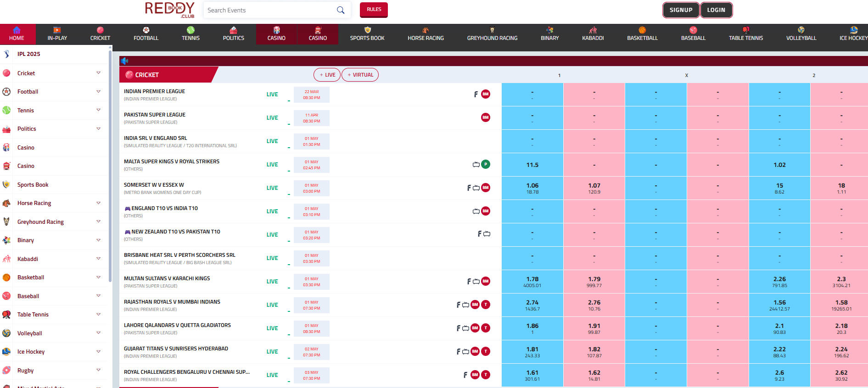Image resolution: width=868 pixels, height=388 pixels.
Task: Click BM icon for Indian Premier League row
Action: click(486, 94)
